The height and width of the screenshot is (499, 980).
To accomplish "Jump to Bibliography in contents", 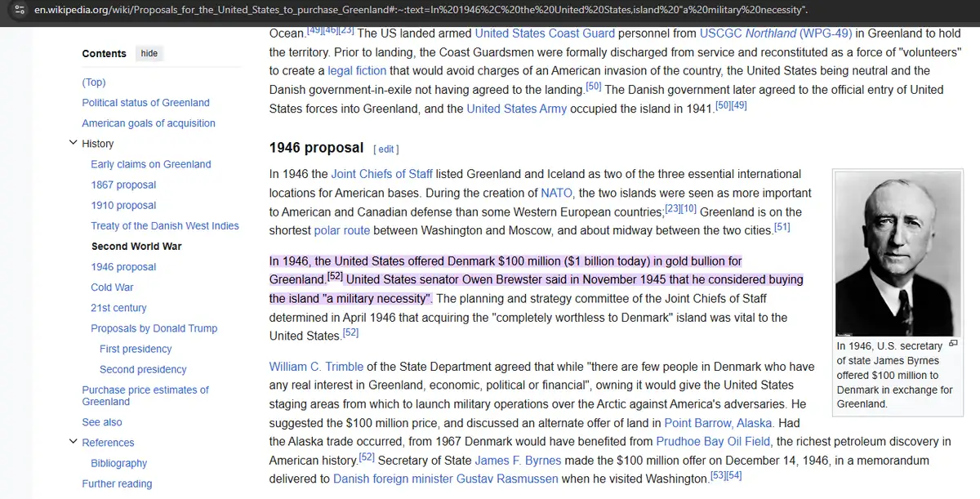I will [118, 463].
